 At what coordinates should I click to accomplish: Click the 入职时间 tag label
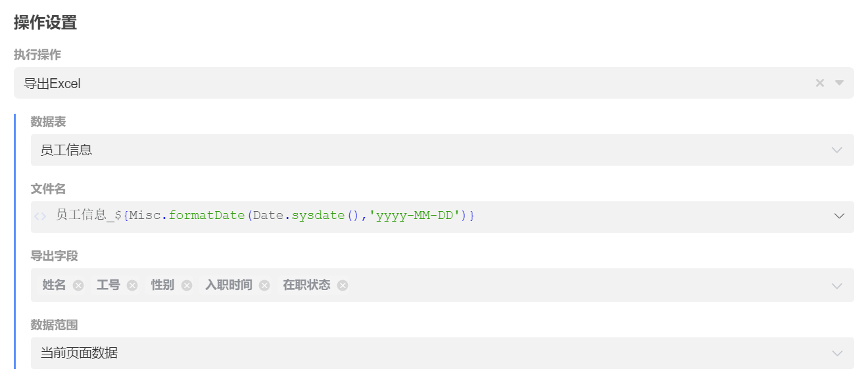[x=228, y=285]
